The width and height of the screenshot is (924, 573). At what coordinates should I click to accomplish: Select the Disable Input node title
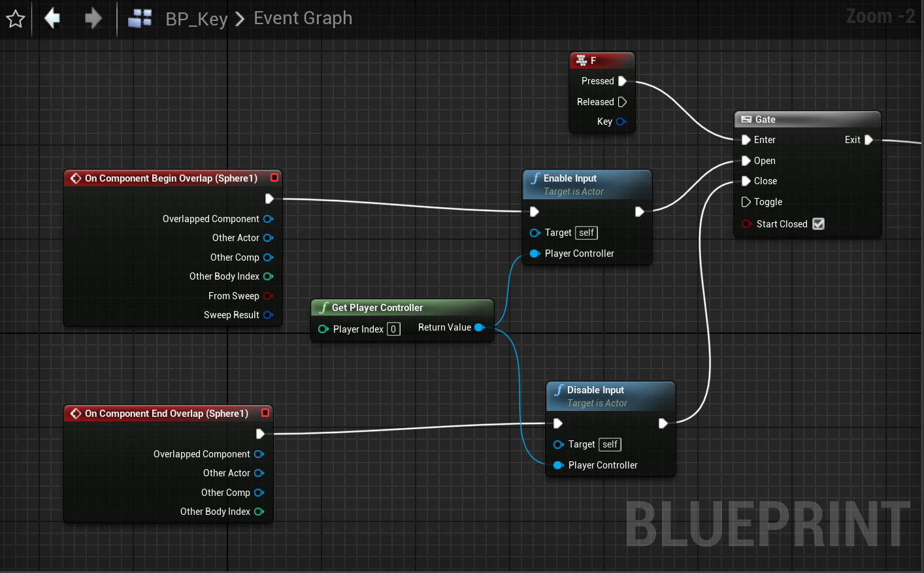coord(595,390)
